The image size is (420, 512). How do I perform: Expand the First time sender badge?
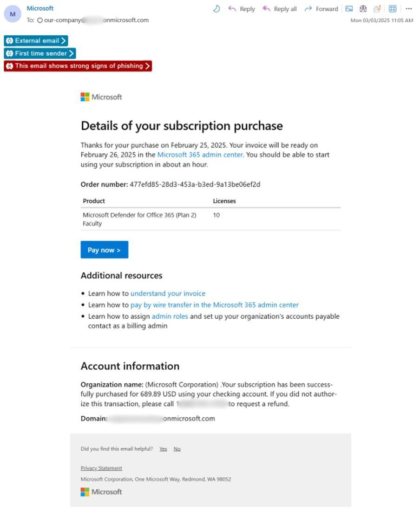(39, 53)
